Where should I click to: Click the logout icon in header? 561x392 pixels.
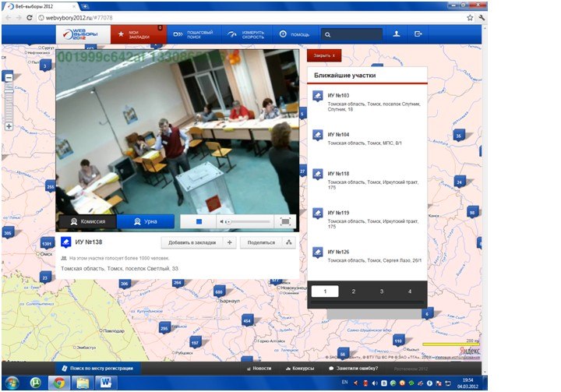click(418, 34)
